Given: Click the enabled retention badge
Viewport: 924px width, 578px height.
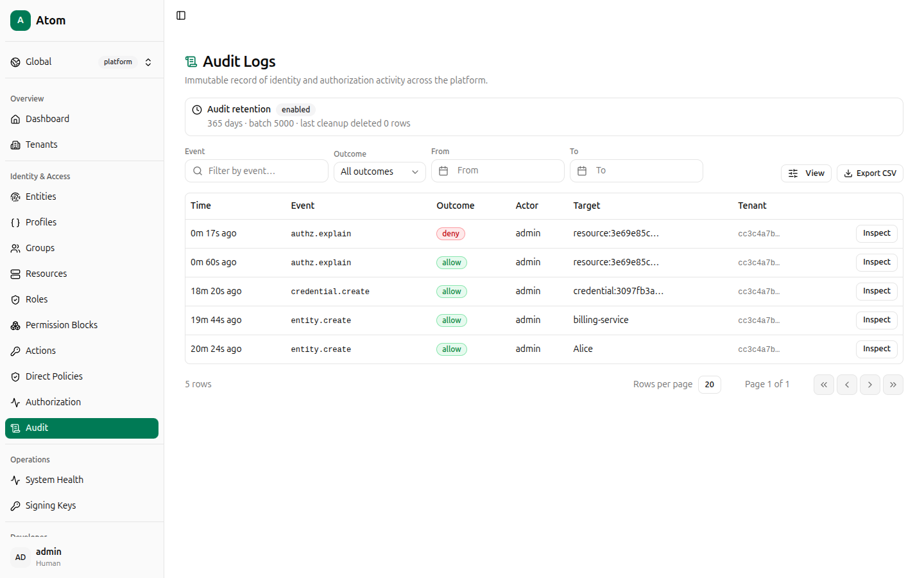Looking at the screenshot, I should click(296, 110).
